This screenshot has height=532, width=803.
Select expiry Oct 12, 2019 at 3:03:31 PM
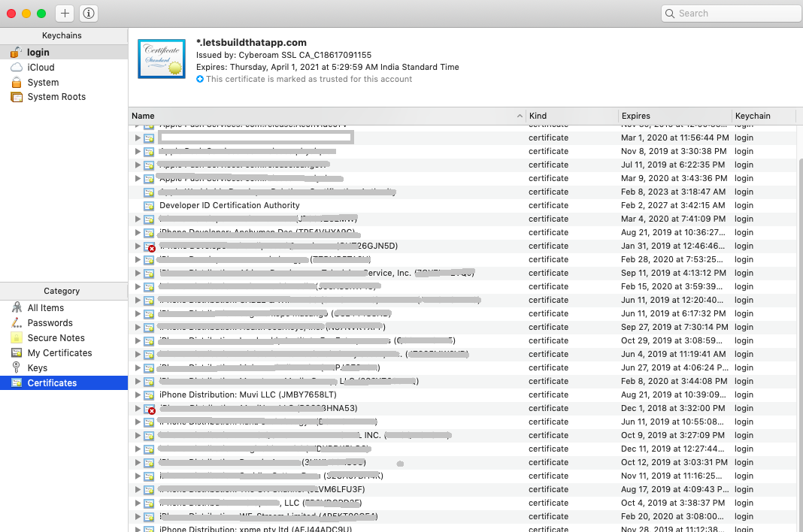pyautogui.click(x=674, y=462)
